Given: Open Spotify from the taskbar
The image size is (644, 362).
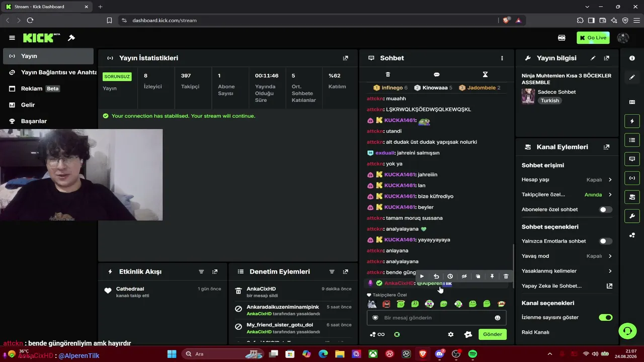Looking at the screenshot, I should click(x=472, y=354).
